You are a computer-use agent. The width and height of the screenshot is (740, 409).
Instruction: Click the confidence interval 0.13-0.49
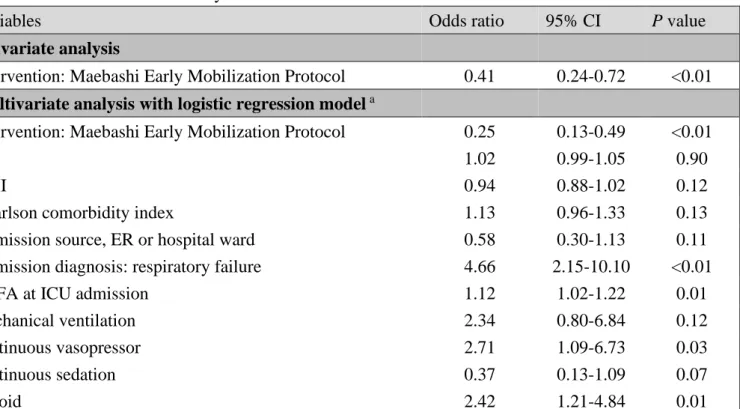coord(591,131)
